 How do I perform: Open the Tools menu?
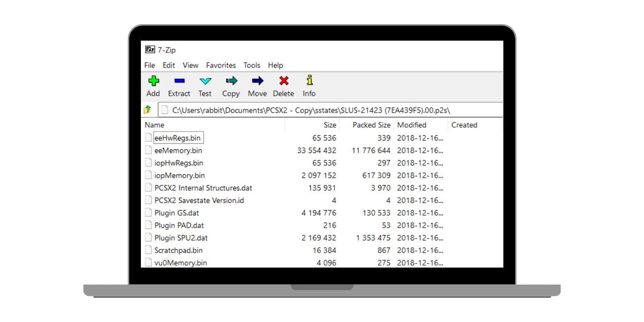point(252,65)
